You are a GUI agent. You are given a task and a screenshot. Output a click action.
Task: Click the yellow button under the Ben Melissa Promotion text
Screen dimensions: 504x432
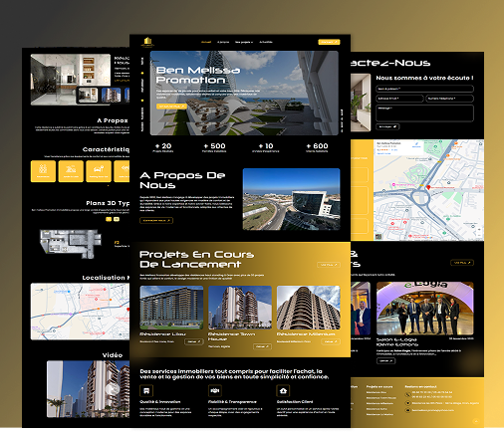171,107
